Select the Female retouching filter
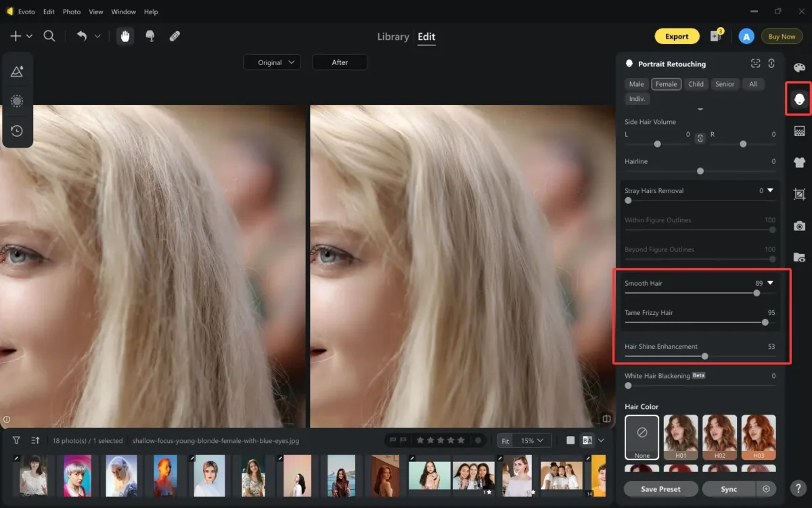Image resolution: width=812 pixels, height=508 pixels. (x=667, y=84)
